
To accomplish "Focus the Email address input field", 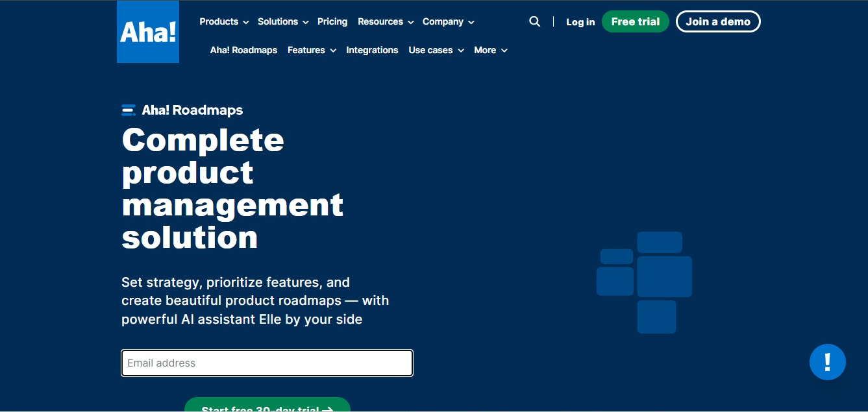I will [x=267, y=363].
